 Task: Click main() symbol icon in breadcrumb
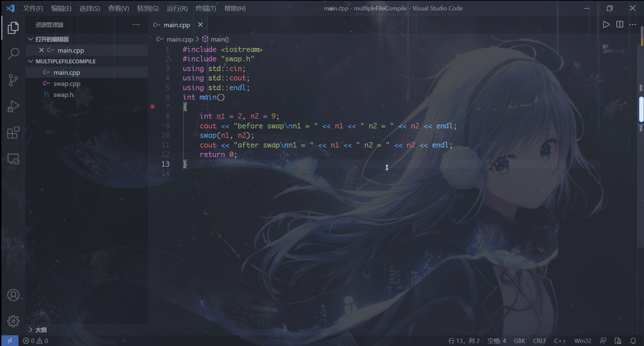[205, 39]
